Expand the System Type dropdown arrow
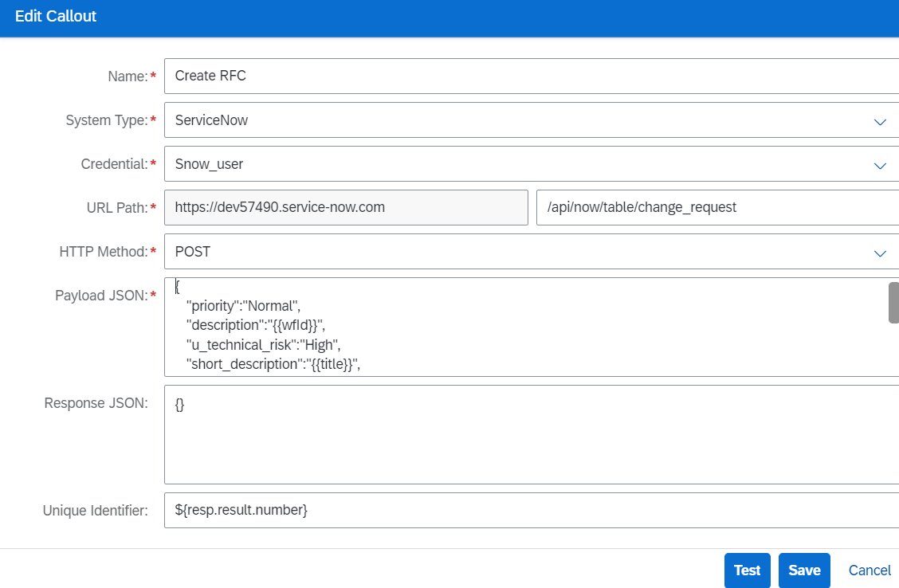This screenshot has height=588, width=899. [880, 121]
